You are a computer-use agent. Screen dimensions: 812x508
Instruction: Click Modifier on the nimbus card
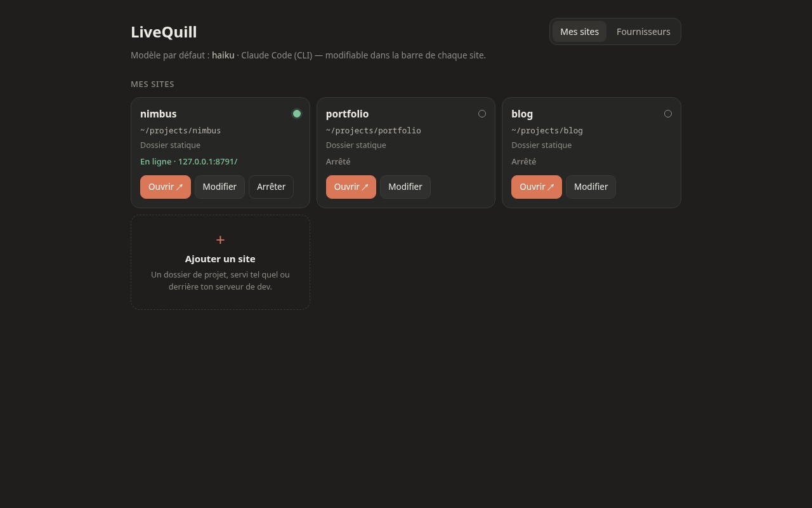pyautogui.click(x=219, y=187)
